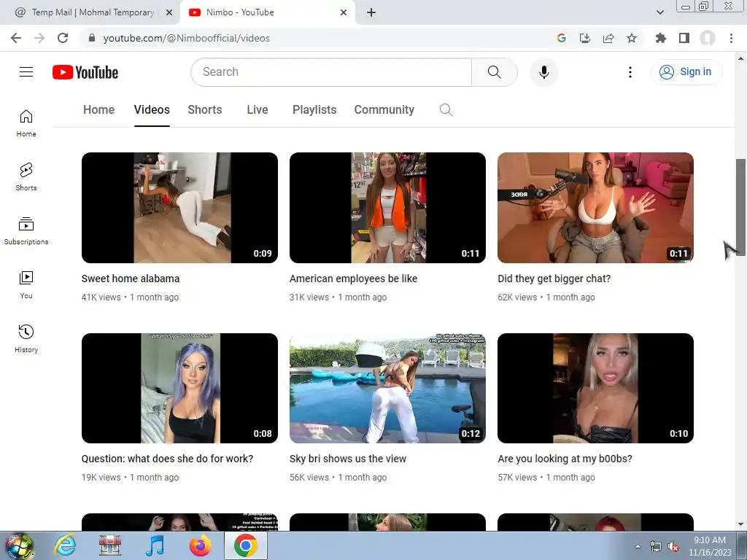Click the Google icon in address bar

(562, 38)
